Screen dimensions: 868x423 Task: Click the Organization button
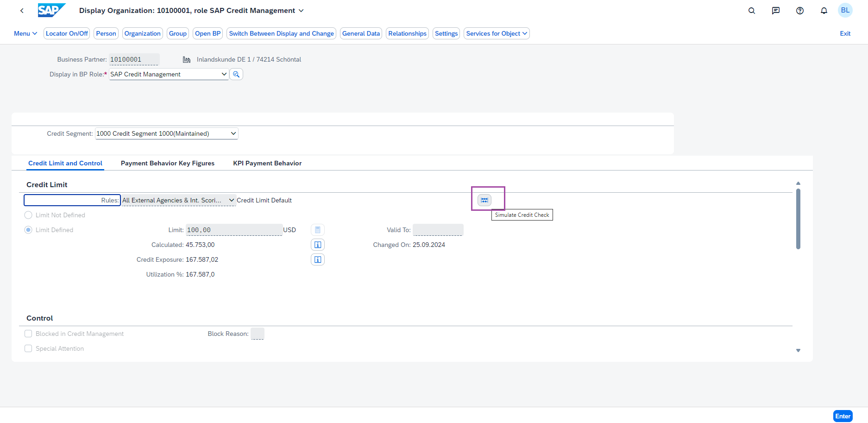143,33
